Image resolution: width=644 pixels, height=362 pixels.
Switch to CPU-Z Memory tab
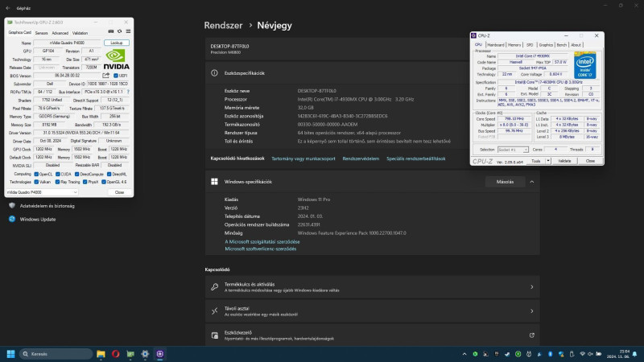coord(514,45)
